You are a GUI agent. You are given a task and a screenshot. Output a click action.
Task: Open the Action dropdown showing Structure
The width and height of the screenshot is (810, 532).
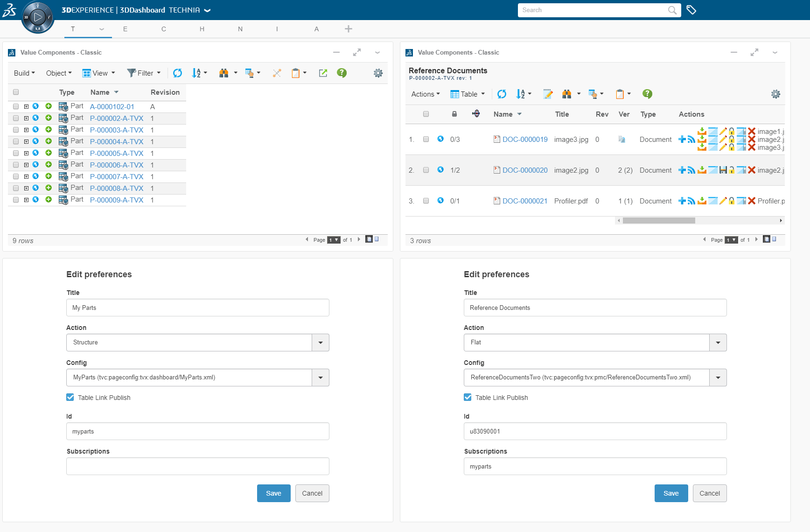coord(320,343)
